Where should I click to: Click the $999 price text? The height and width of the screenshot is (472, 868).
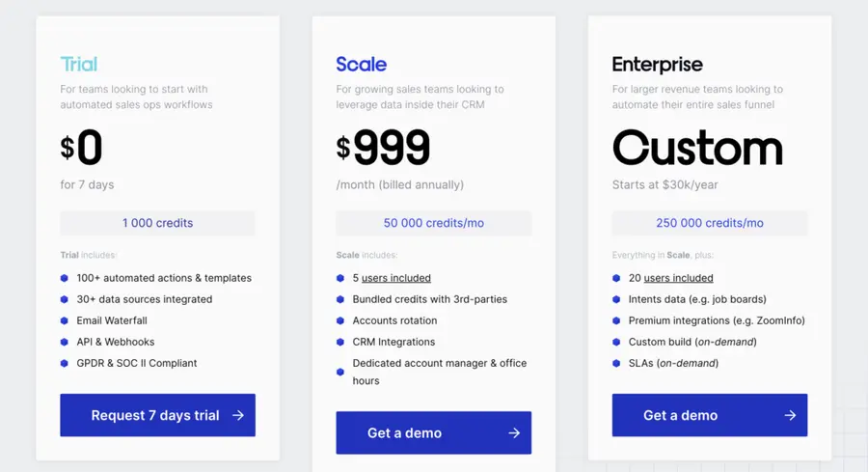(x=383, y=148)
